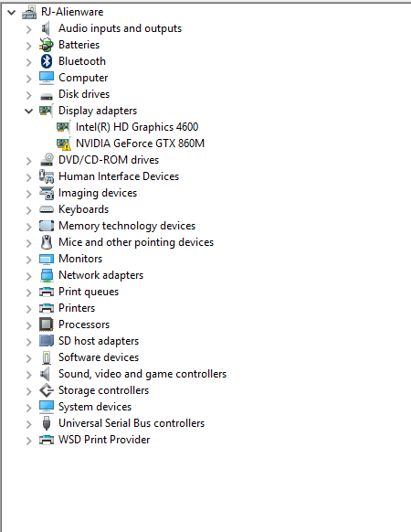Click the Network adapters icon
This screenshot has height=532, width=411.
click(47, 275)
